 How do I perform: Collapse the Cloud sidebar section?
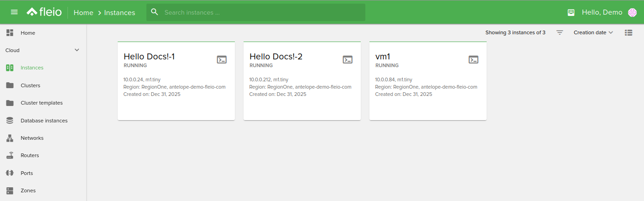[77, 50]
